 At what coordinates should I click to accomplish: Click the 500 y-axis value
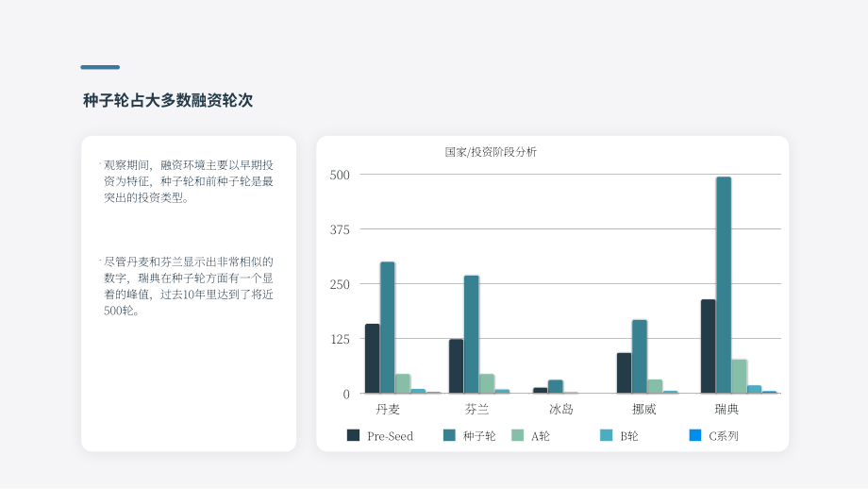(340, 175)
